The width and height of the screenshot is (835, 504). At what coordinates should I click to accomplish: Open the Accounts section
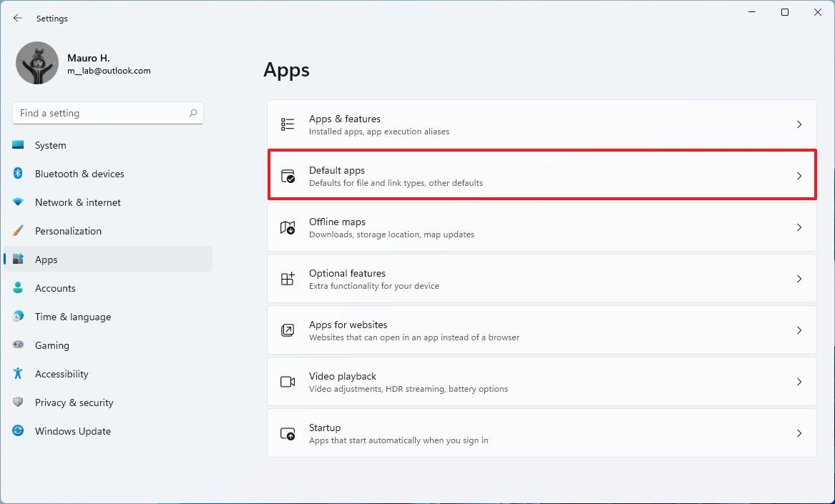click(x=55, y=288)
